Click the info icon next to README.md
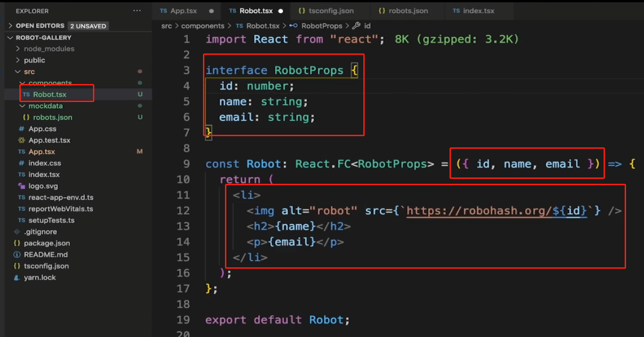The image size is (644, 337). [17, 255]
